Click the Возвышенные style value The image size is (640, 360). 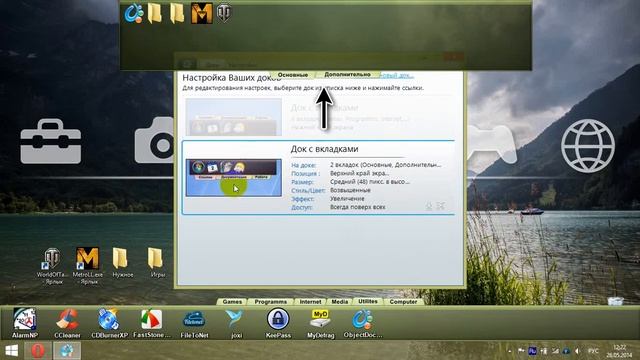pos(350,190)
